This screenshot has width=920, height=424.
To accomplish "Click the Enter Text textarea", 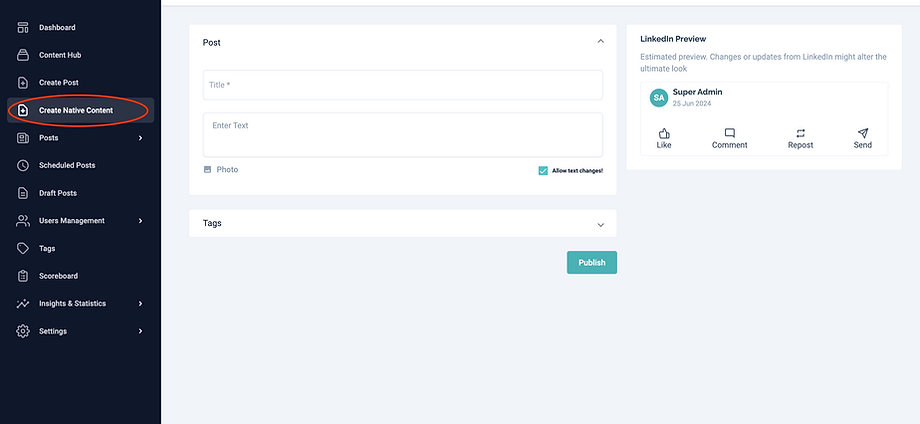I will click(402, 135).
